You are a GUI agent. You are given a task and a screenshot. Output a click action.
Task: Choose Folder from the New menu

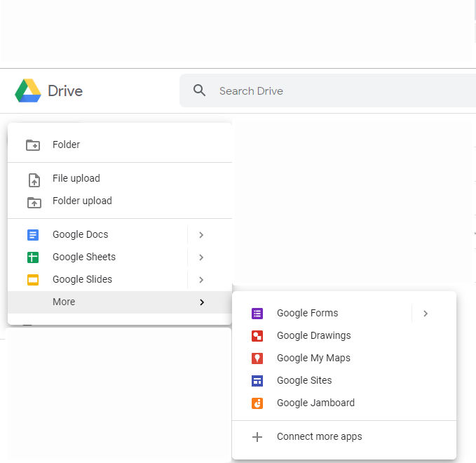point(120,145)
